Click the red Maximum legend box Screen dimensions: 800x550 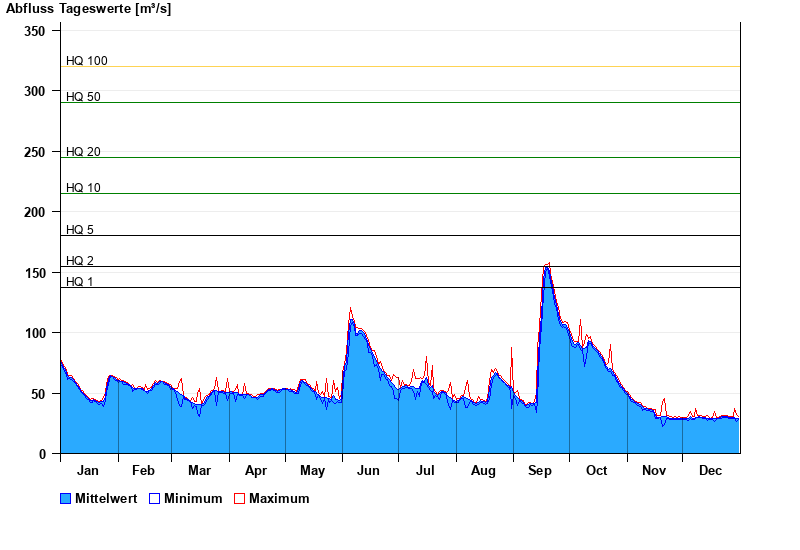point(239,499)
